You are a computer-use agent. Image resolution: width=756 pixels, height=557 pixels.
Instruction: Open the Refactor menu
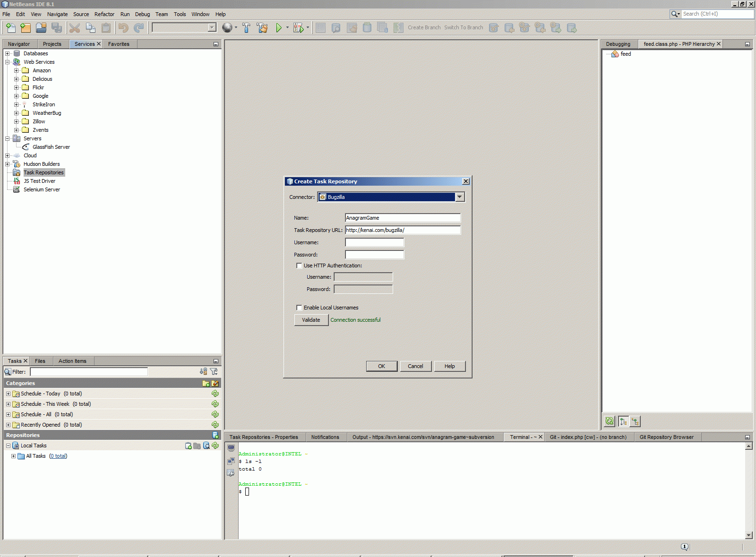[x=104, y=14]
